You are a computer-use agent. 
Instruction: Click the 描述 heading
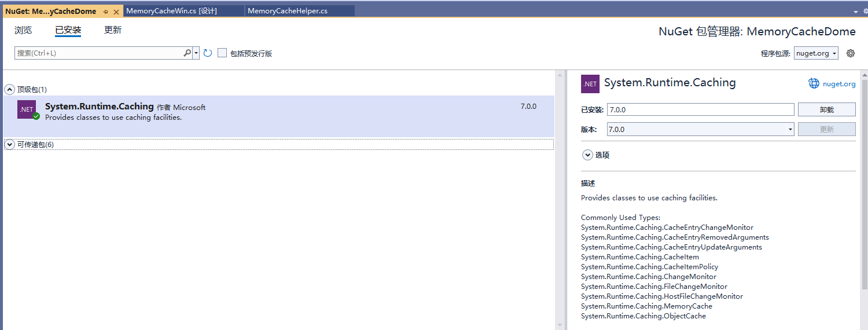point(588,184)
